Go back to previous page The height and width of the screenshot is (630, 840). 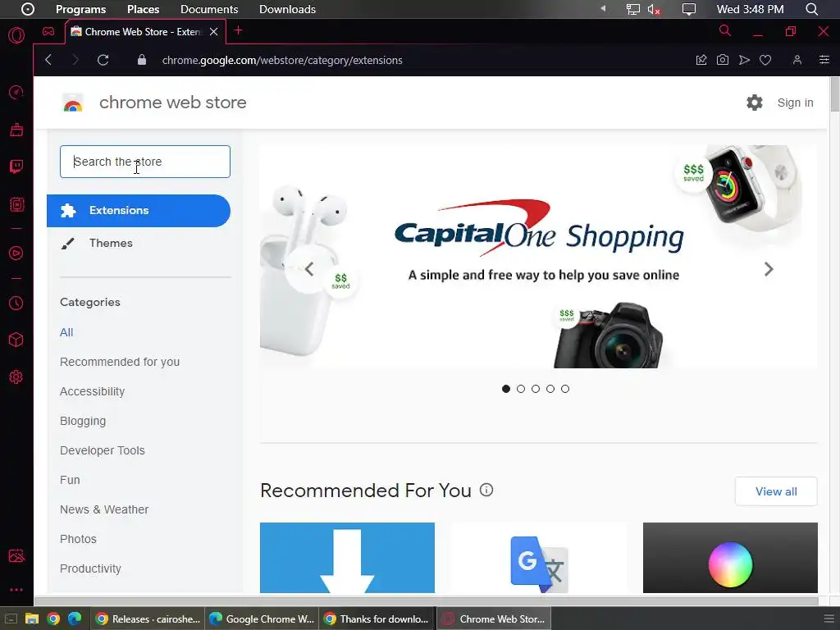(x=48, y=60)
